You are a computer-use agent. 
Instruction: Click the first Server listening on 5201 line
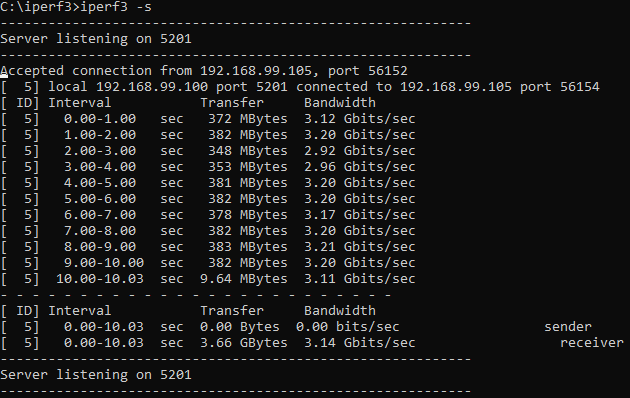(x=96, y=39)
